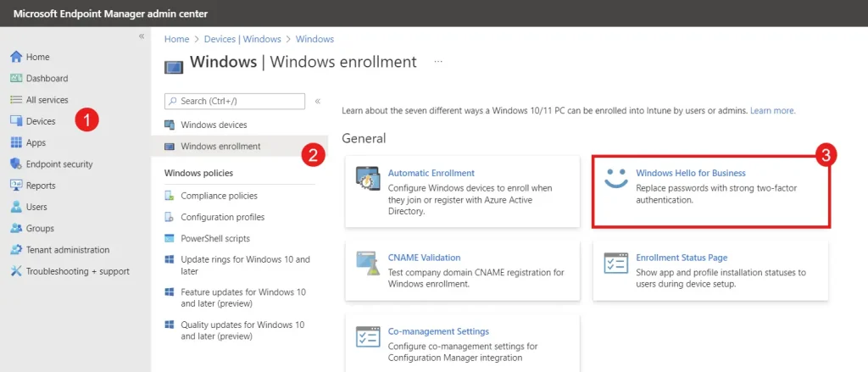Viewport: 868px width, 372px height.
Task: Select Compliance policies in the Windows menu
Action: coord(220,196)
